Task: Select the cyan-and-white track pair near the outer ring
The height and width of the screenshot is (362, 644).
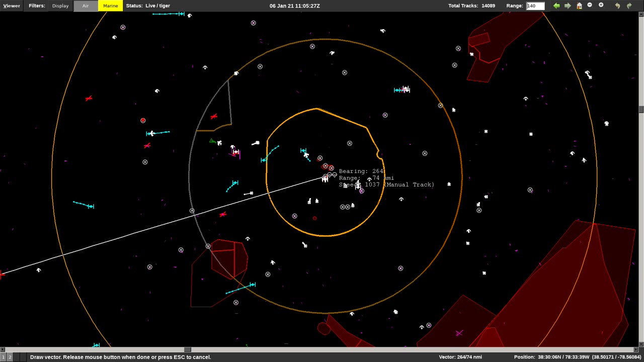Action: click(402, 90)
